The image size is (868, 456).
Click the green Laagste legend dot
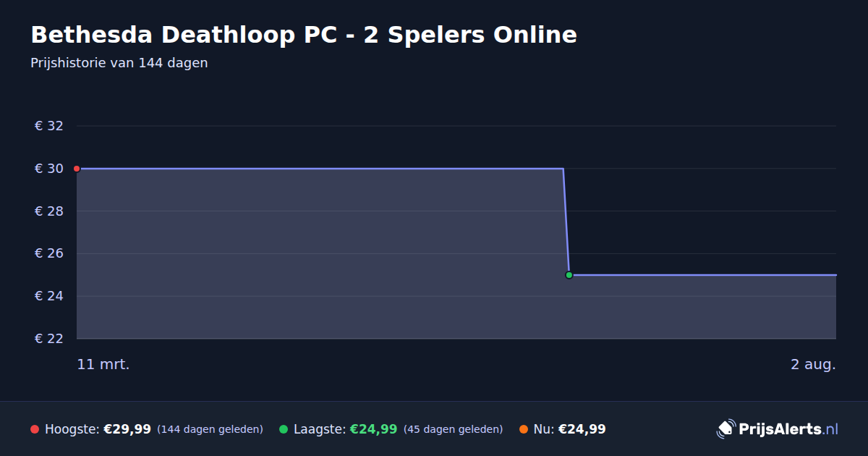[x=284, y=429]
